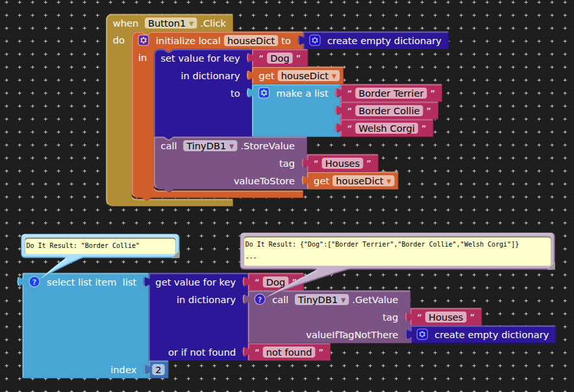This screenshot has width=574, height=392.
Task: Click gear on create empty dictionary under valueIfTagNotThere
Action: pos(422,335)
